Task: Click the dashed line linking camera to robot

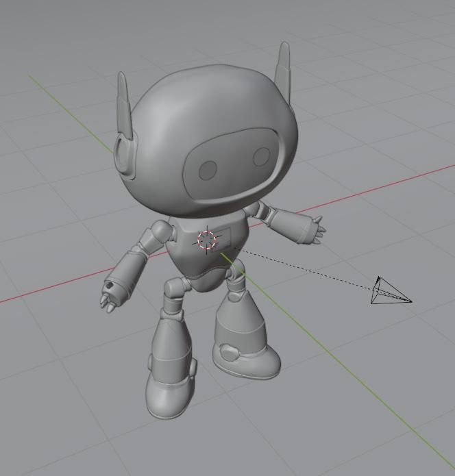Action: coord(304,270)
